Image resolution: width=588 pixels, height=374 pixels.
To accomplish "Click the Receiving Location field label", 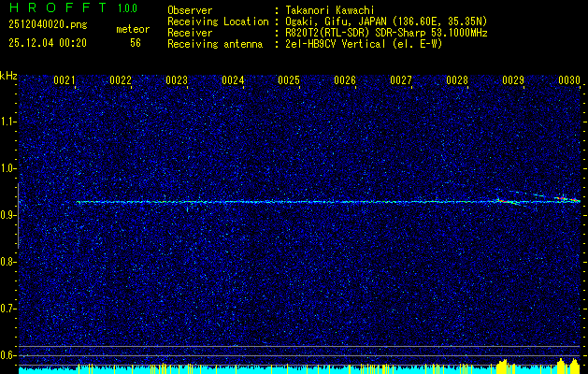I will pos(218,22).
